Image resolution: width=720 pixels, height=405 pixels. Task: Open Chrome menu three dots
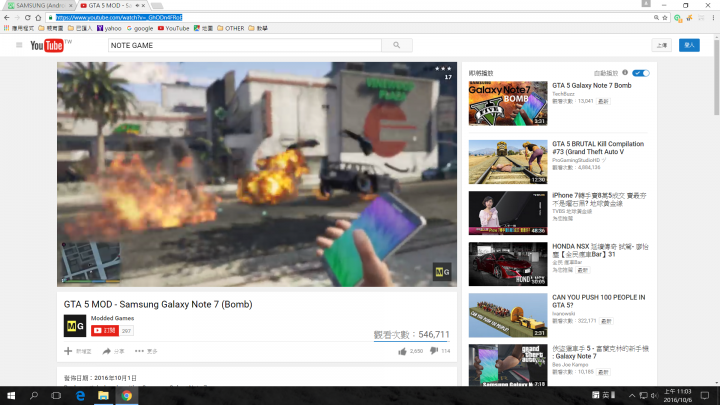tap(713, 17)
